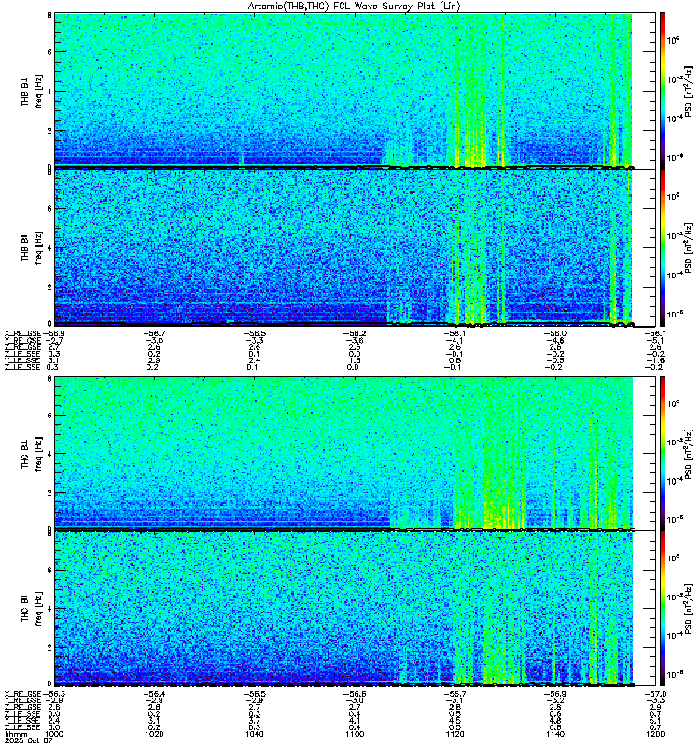Click the THC X position value '-56.9'
700x747 pixels.
(x=555, y=694)
